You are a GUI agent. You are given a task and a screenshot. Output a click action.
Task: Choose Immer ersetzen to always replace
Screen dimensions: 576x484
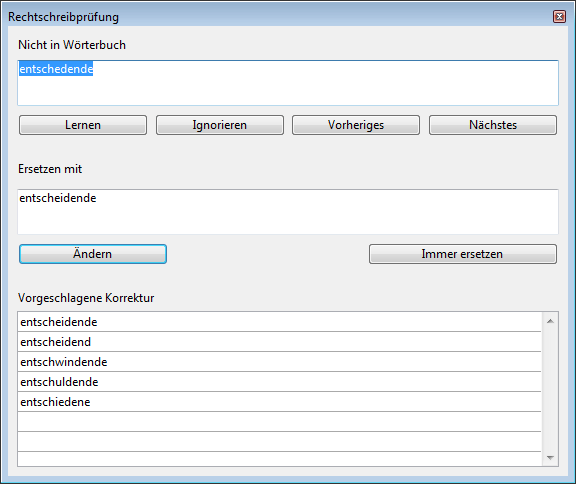(462, 254)
